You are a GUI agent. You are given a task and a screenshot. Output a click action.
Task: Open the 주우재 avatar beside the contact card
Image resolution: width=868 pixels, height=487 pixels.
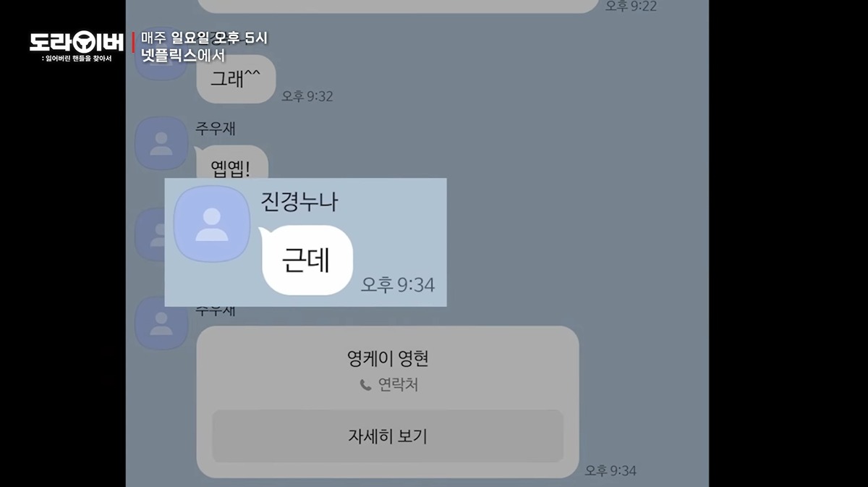161,323
